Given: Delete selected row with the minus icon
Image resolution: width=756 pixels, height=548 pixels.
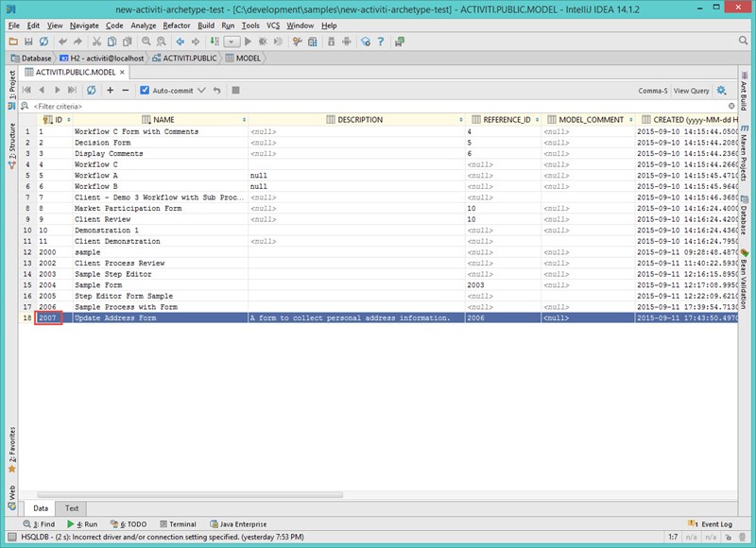Looking at the screenshot, I should (x=126, y=92).
